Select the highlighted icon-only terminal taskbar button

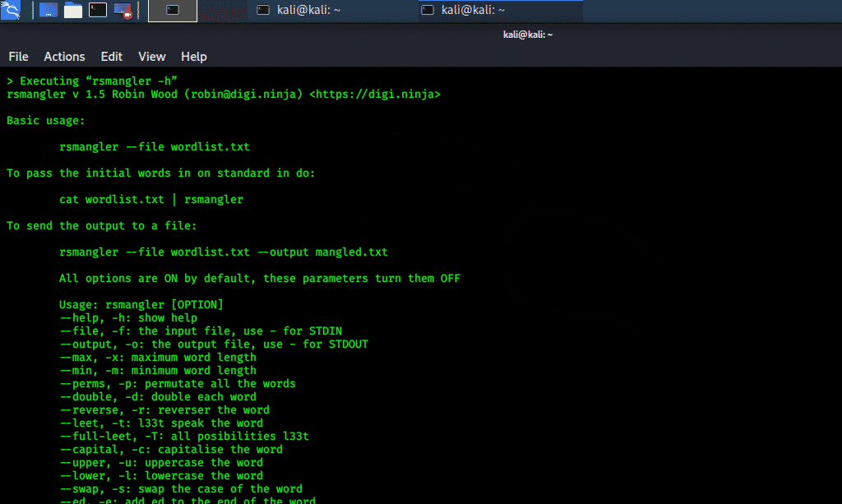click(x=173, y=10)
